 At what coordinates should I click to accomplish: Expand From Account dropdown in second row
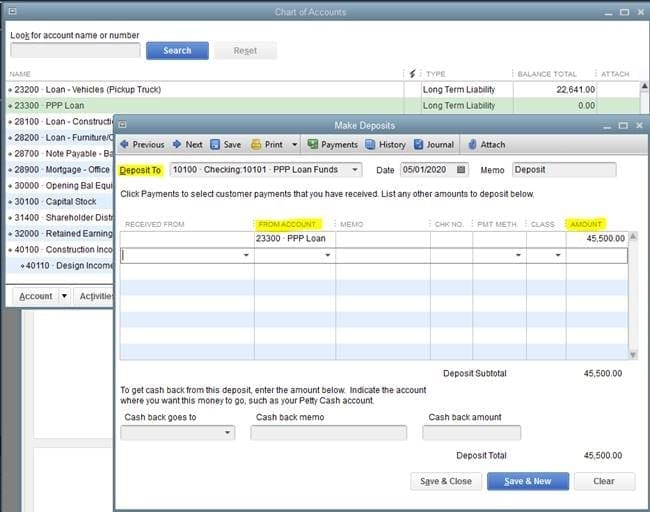tap(327, 255)
